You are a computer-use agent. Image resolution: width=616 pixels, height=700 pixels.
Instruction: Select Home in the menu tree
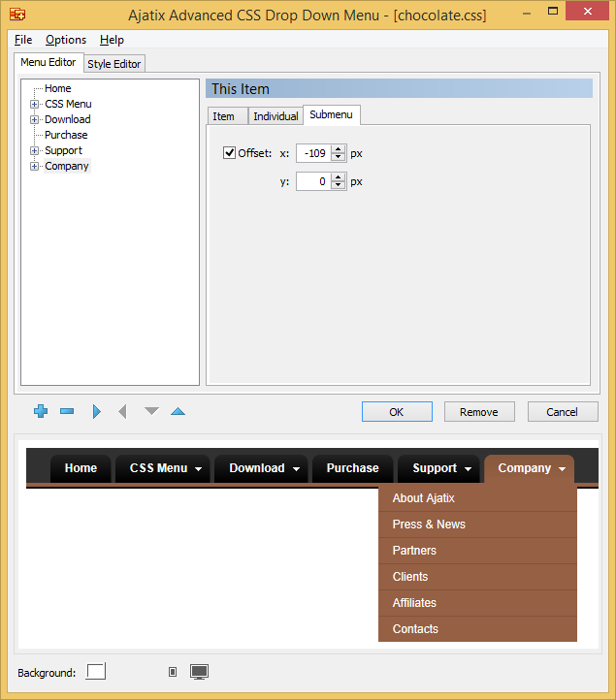57,88
